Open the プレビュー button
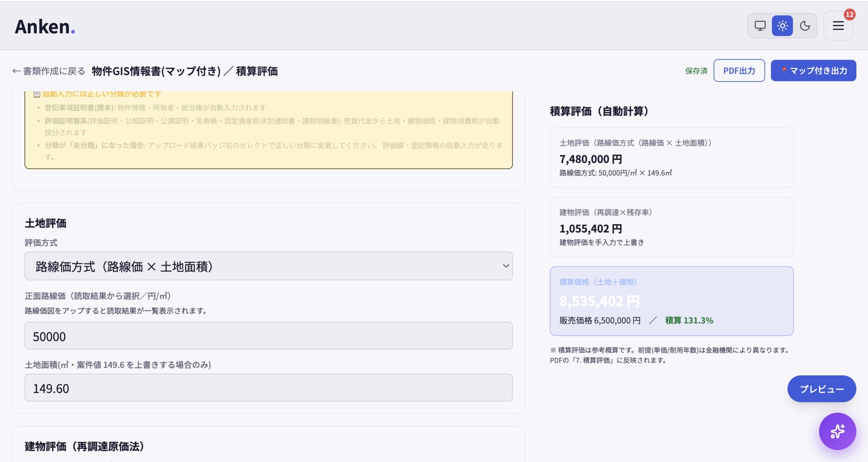Image resolution: width=868 pixels, height=462 pixels. (821, 389)
